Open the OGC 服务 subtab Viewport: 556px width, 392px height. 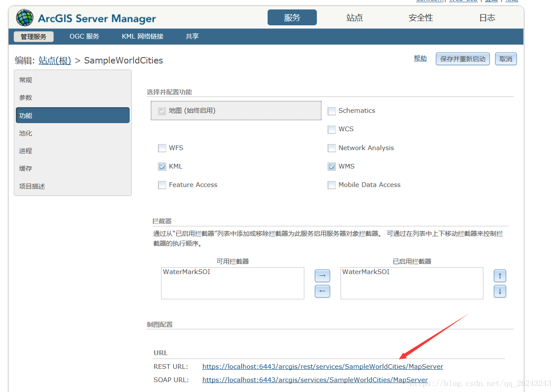coord(85,36)
